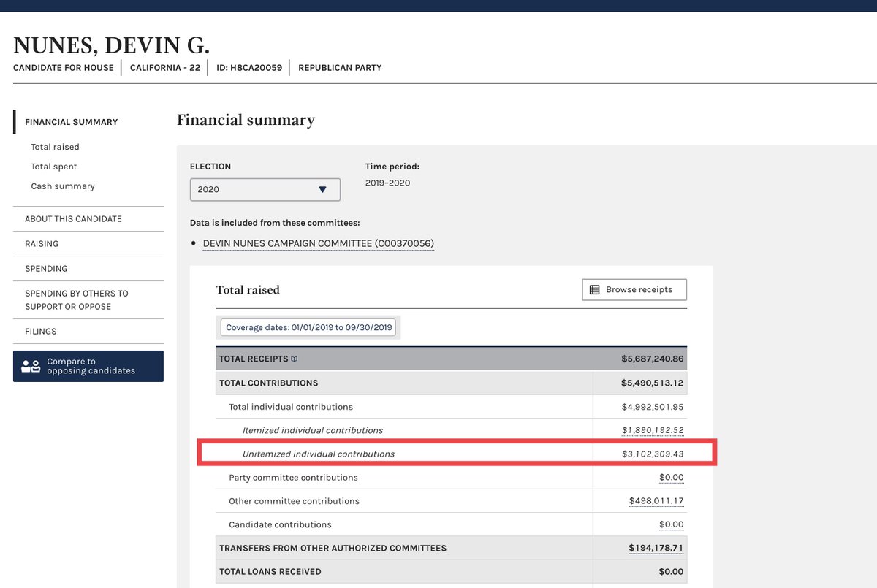Open About This Candidate section
Viewport: 877px width, 588px height.
[73, 219]
